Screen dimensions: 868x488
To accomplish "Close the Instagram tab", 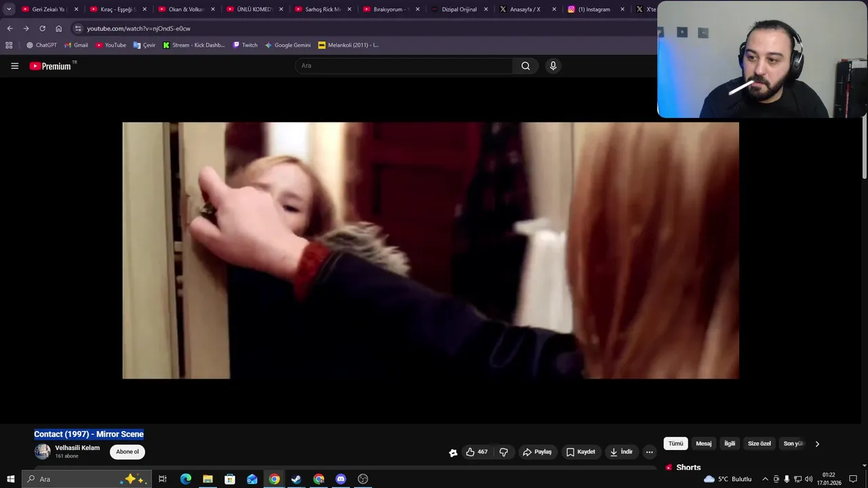I will tap(623, 9).
